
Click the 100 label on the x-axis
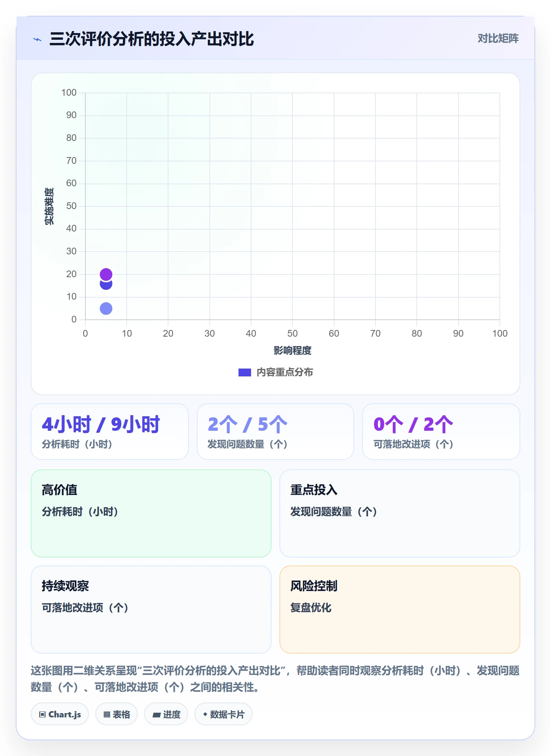[500, 334]
